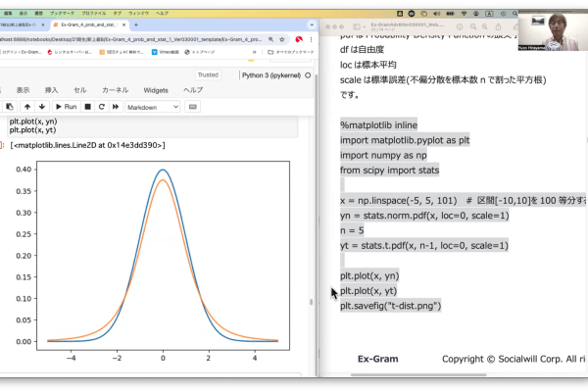588x392 pixels.
Task: Move cell down with arrow icon
Action: click(41, 106)
